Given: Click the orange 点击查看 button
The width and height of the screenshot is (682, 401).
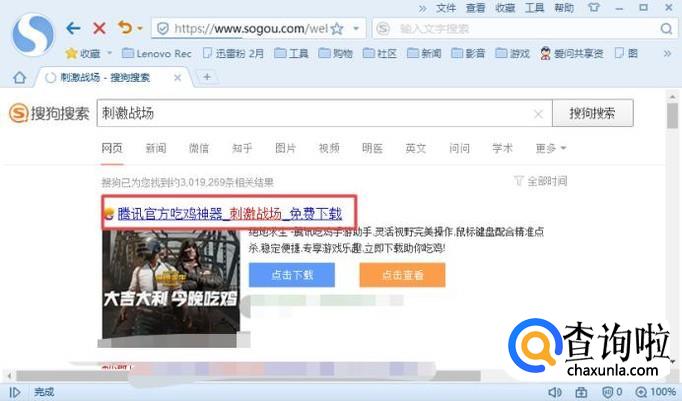Looking at the screenshot, I should pyautogui.click(x=402, y=275).
